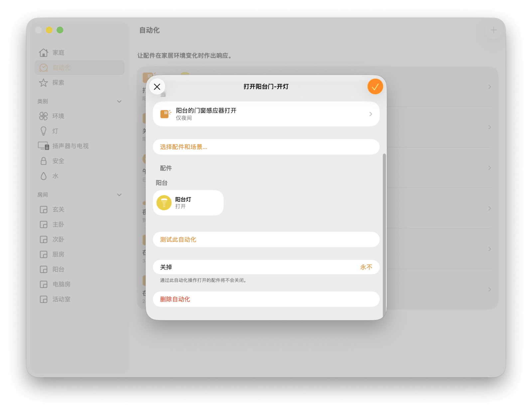Open the 家庭 home icon in sidebar

coord(44,53)
